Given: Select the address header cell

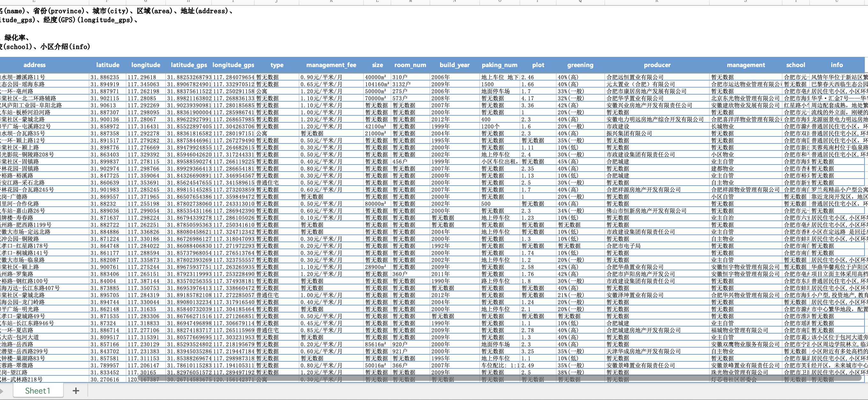Looking at the screenshot, I should point(34,65).
